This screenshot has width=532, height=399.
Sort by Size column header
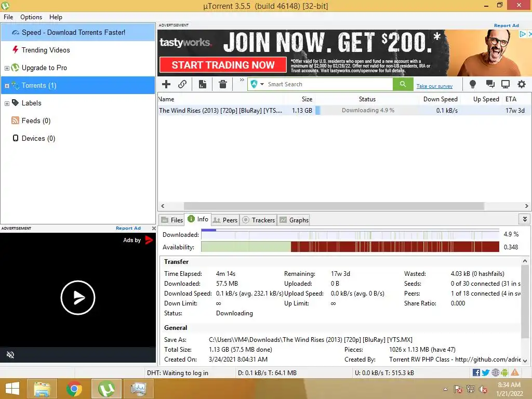coord(300,99)
